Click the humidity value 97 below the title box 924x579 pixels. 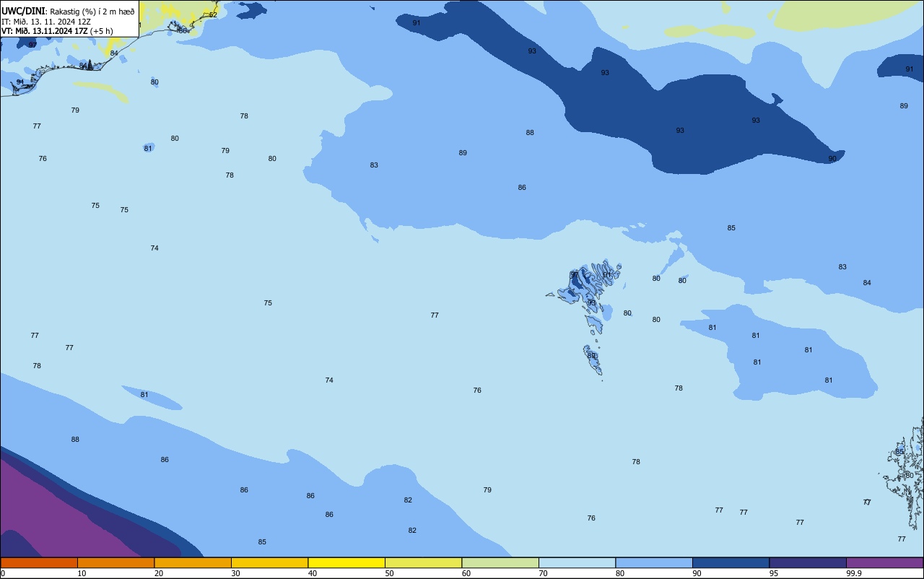tap(32, 45)
